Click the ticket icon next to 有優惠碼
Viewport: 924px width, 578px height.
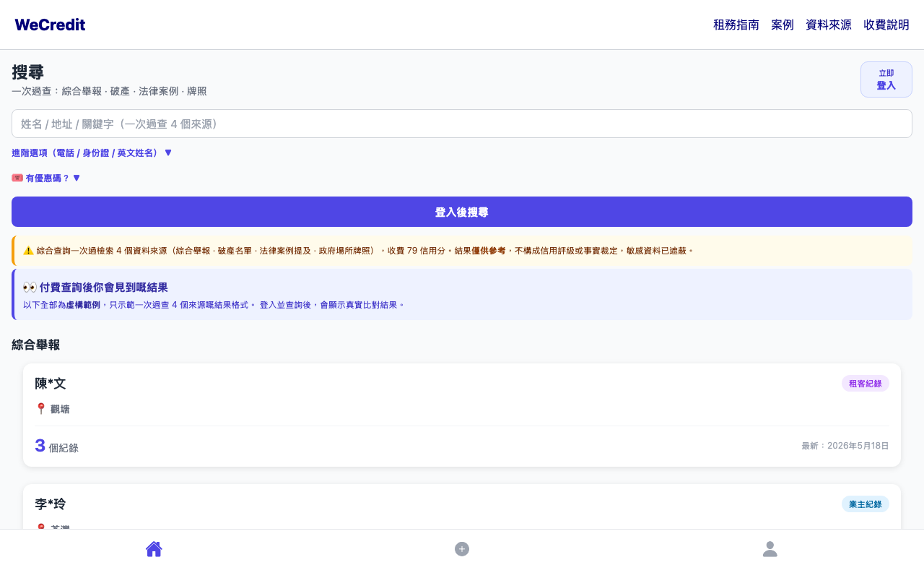click(x=17, y=178)
